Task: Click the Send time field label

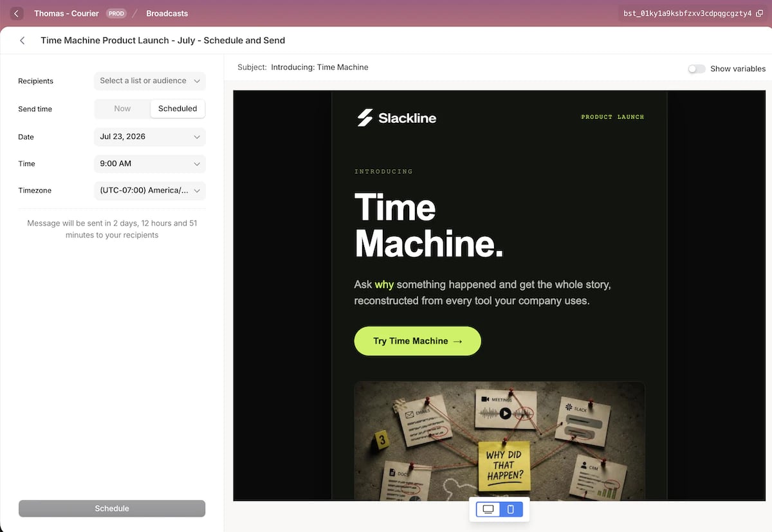Action: (35, 109)
